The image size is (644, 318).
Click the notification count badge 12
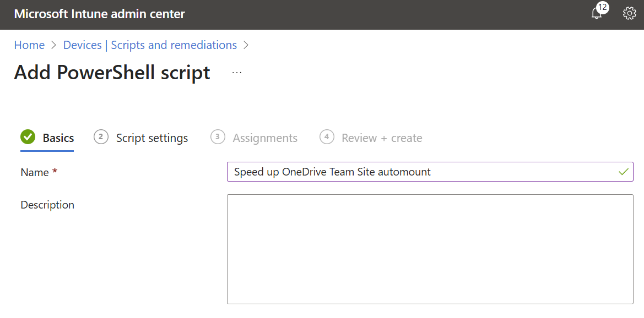[603, 7]
